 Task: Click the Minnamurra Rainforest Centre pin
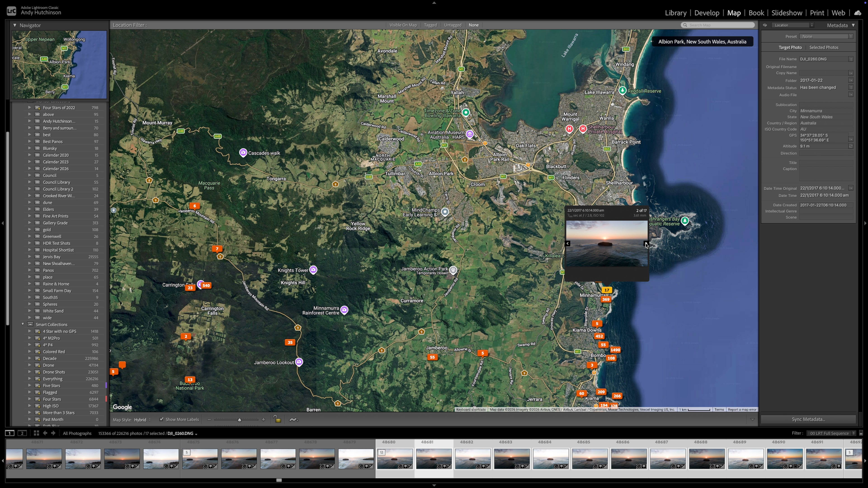click(344, 310)
